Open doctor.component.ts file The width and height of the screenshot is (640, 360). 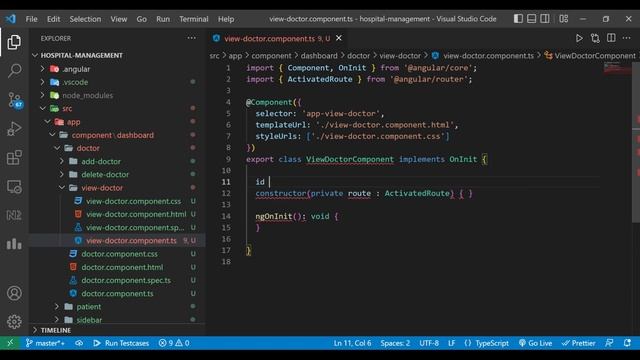(117, 293)
